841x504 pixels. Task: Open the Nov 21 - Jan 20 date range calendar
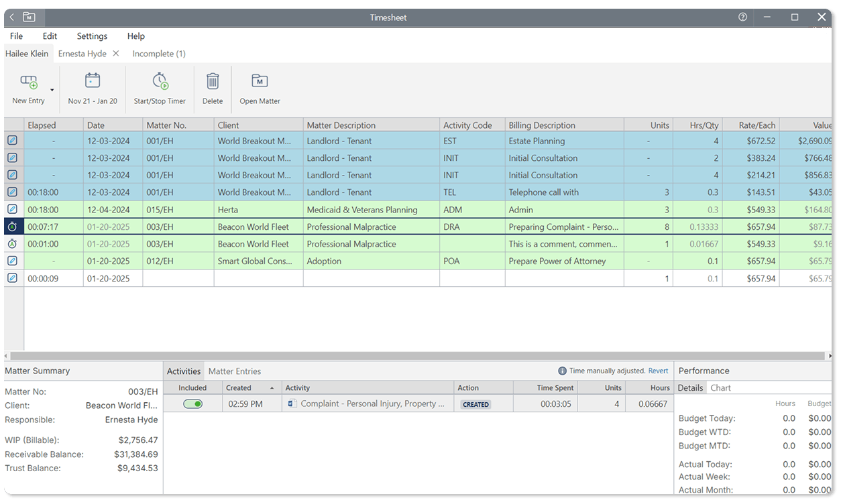click(93, 81)
